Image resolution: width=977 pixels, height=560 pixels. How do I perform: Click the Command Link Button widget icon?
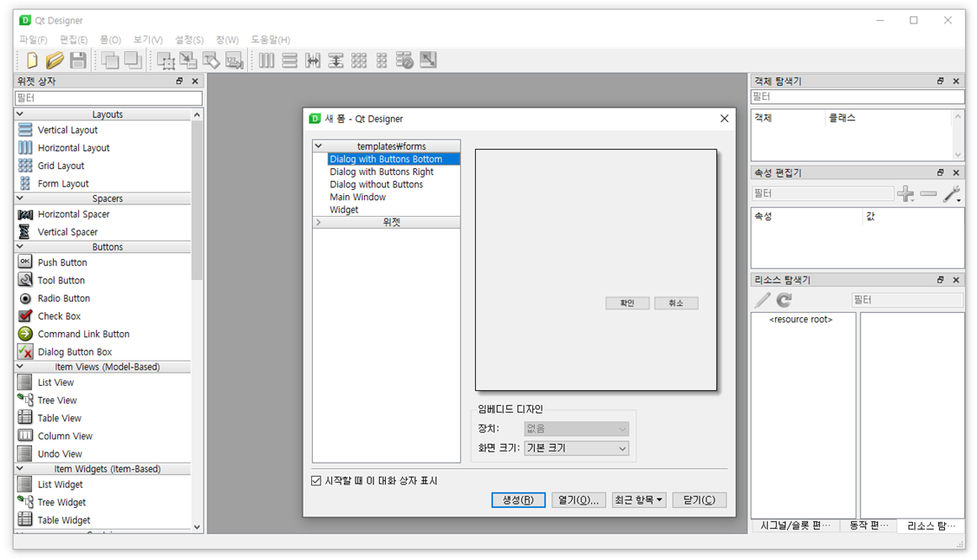(25, 334)
